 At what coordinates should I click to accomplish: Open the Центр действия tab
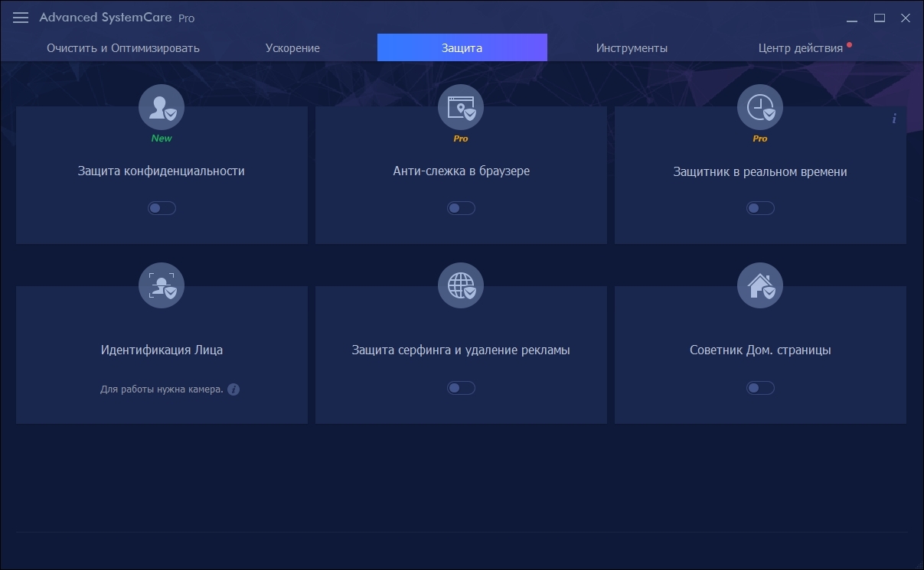coord(800,48)
